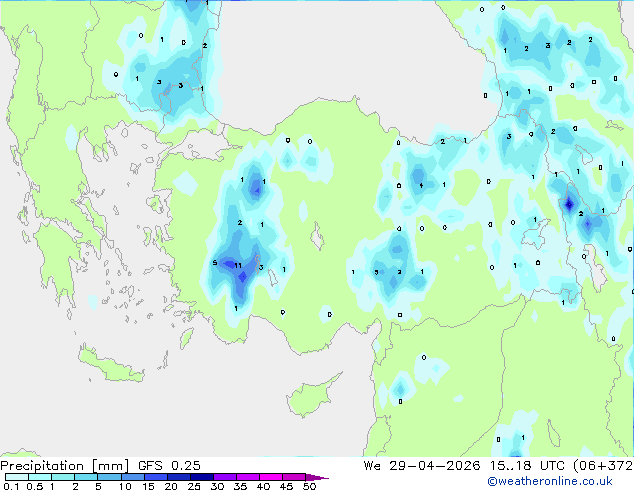Viewport: 634px width, 490px height.
Task: Click the 25–30 mm navy legend swatch
Action: pos(201,477)
